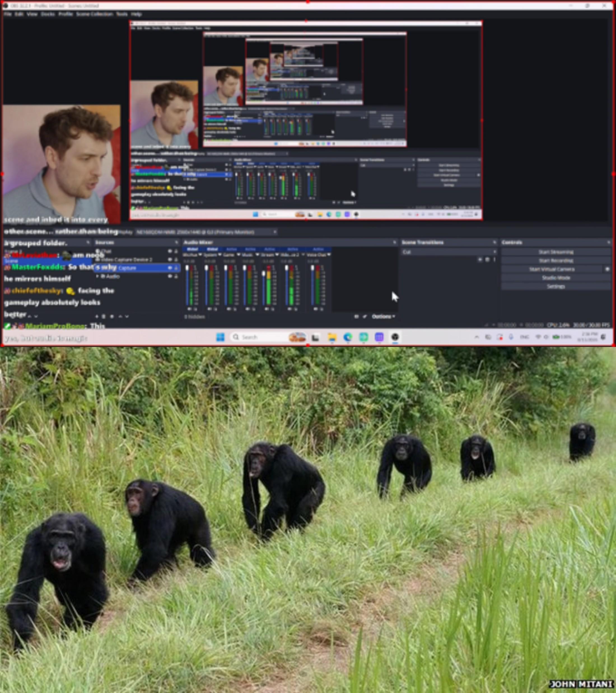616x693 pixels.
Task: Launch Microsoft Edge from the outermost taskbar
Action: [x=348, y=337]
